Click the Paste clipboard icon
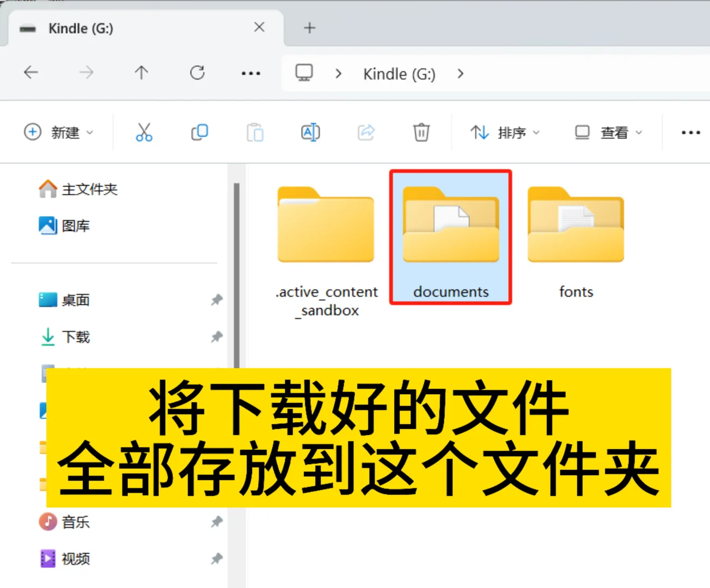 (x=255, y=132)
